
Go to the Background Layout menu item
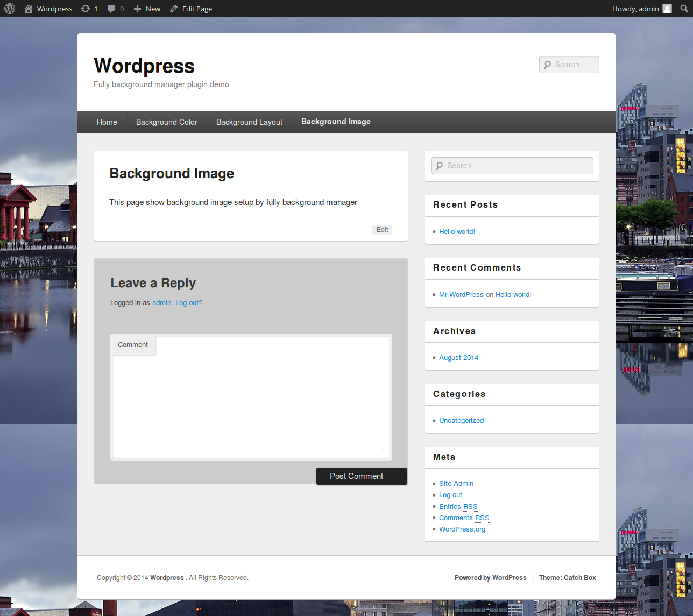[x=249, y=122]
